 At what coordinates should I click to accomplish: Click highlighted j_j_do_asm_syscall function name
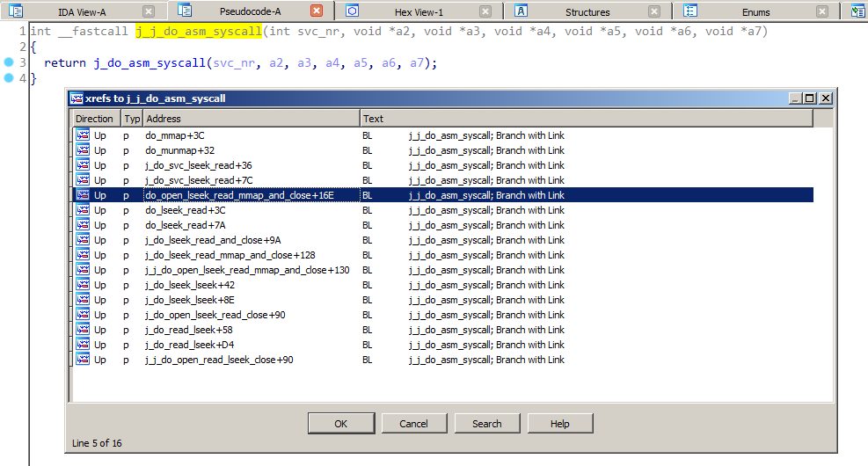(x=199, y=32)
